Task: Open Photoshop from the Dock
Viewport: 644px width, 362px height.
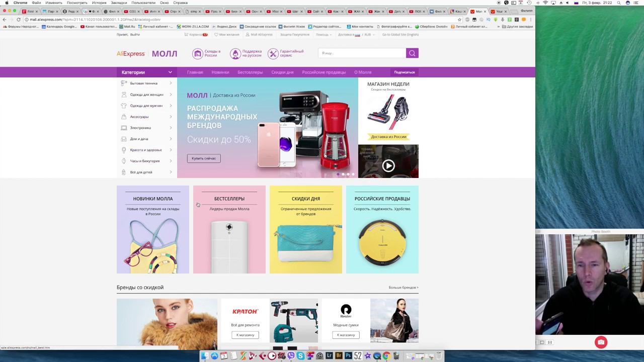Action: click(348, 356)
